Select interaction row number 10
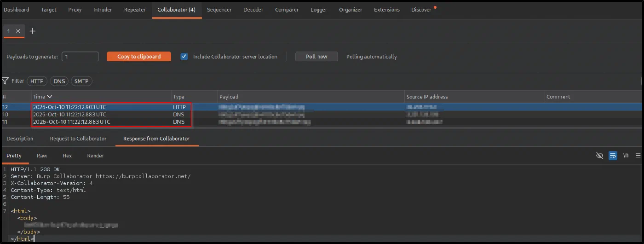The height and width of the screenshot is (244, 644). tap(322, 114)
